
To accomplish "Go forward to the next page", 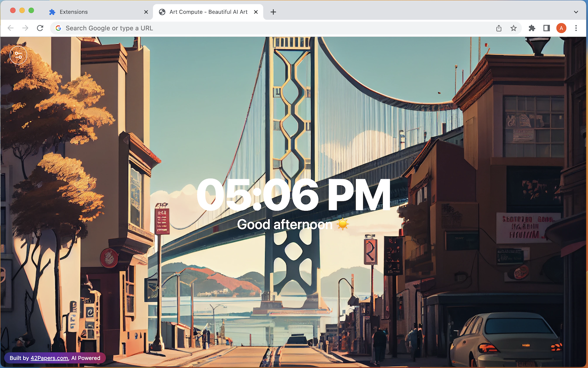I will coord(25,28).
